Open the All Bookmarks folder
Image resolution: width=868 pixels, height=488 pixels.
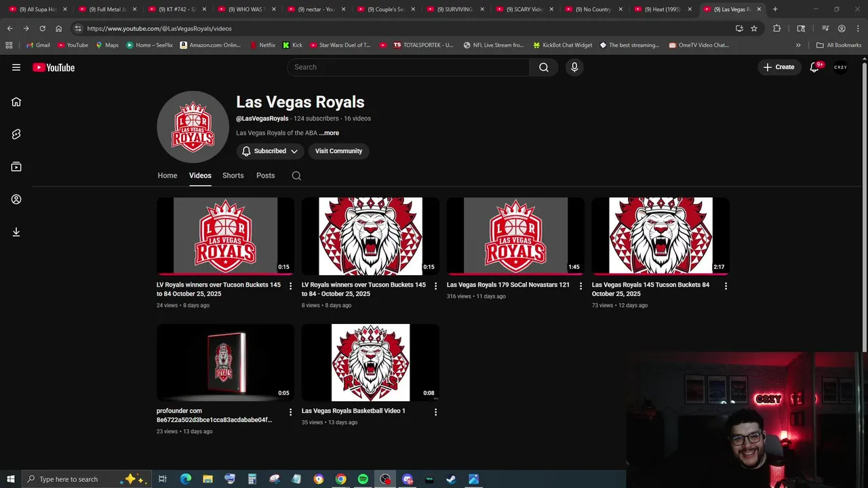[x=839, y=45]
